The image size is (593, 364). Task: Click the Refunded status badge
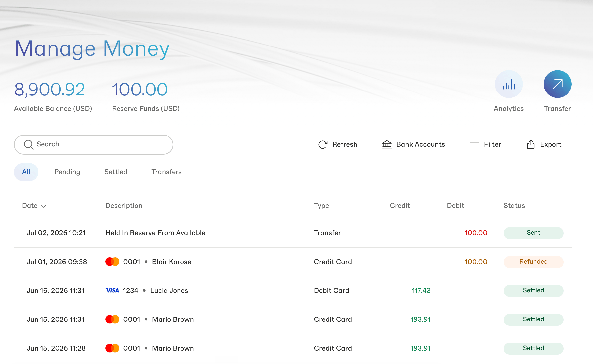point(534,262)
